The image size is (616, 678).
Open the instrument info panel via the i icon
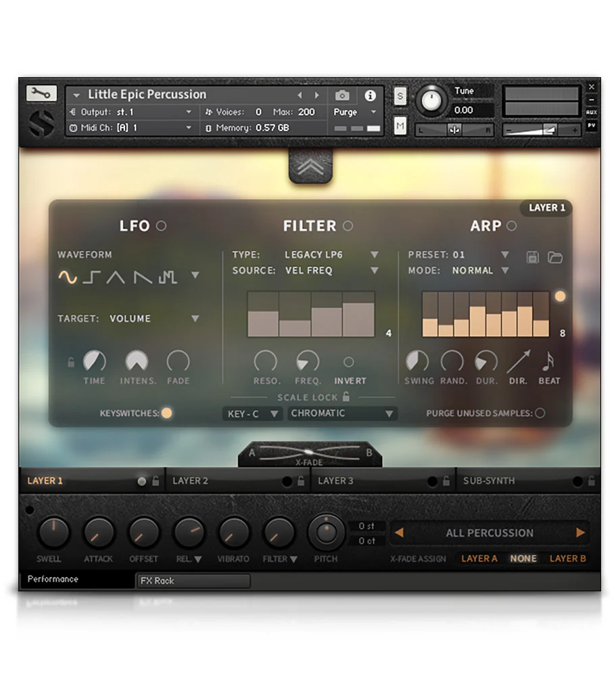369,96
